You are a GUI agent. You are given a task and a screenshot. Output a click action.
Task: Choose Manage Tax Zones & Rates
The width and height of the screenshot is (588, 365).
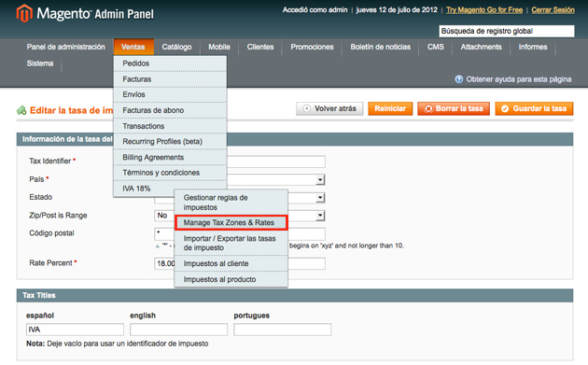pos(231,222)
